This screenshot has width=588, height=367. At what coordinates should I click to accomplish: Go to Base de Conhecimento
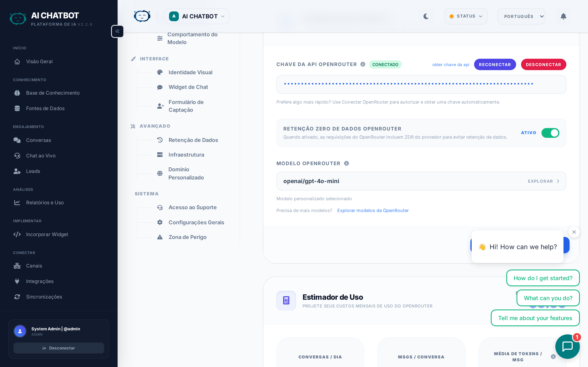click(53, 93)
